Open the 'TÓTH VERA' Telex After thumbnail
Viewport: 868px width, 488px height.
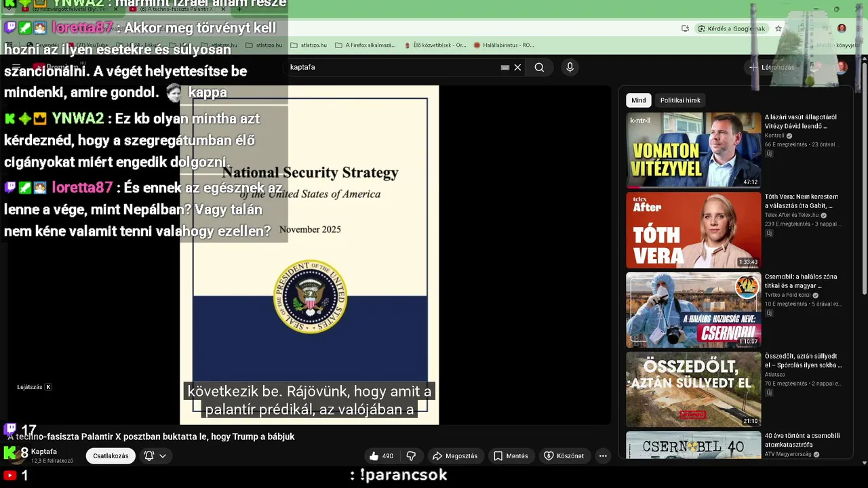pyautogui.click(x=693, y=230)
